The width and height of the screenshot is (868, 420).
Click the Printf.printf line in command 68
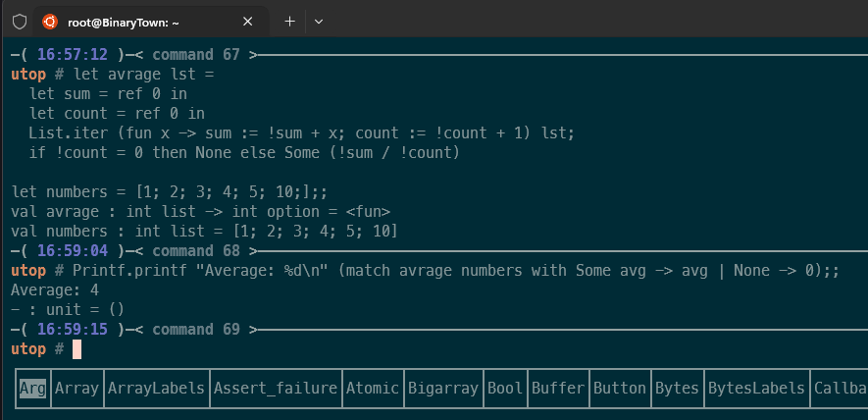tap(422, 271)
